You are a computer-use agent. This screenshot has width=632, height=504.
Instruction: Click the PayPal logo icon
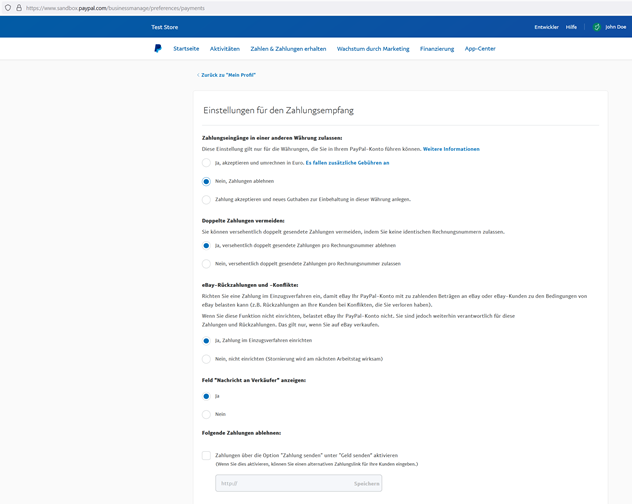[158, 48]
